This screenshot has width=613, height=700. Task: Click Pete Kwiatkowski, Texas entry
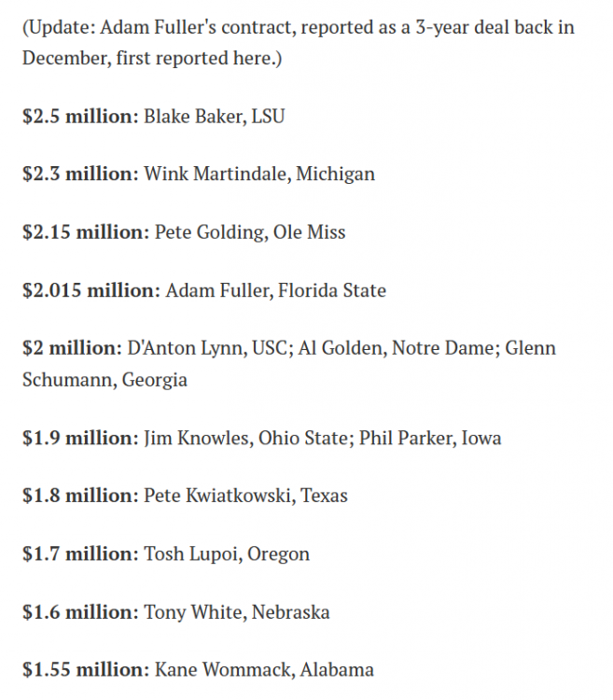(x=245, y=496)
